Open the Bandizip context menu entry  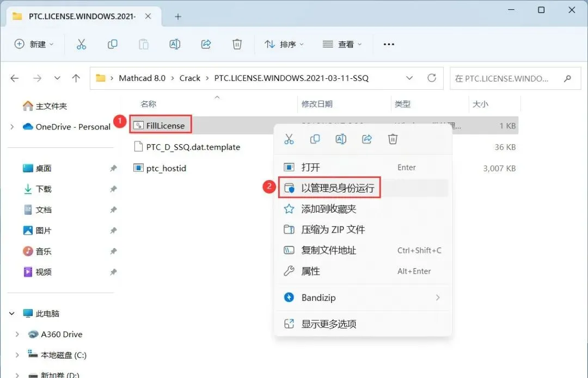pos(363,298)
